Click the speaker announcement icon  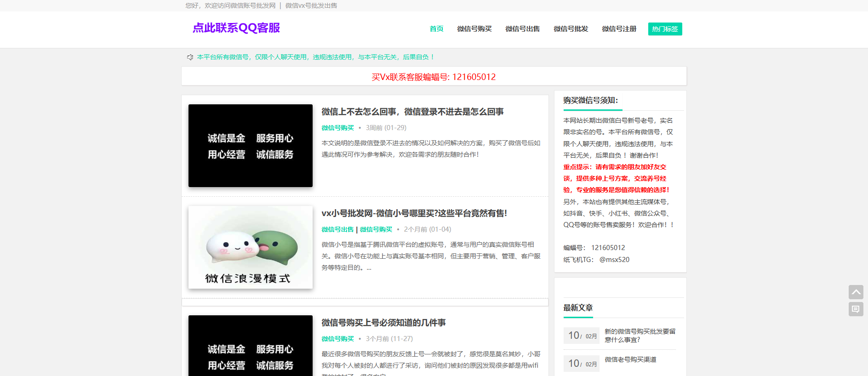(x=190, y=57)
